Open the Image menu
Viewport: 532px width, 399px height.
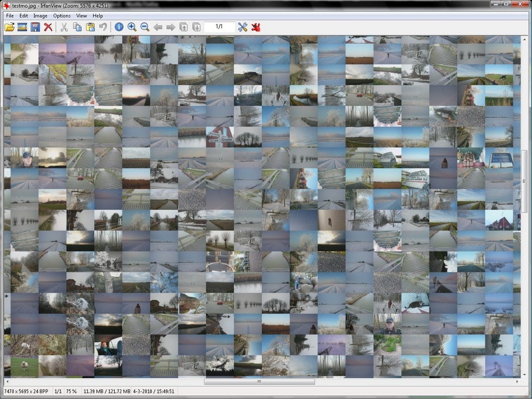pos(40,16)
